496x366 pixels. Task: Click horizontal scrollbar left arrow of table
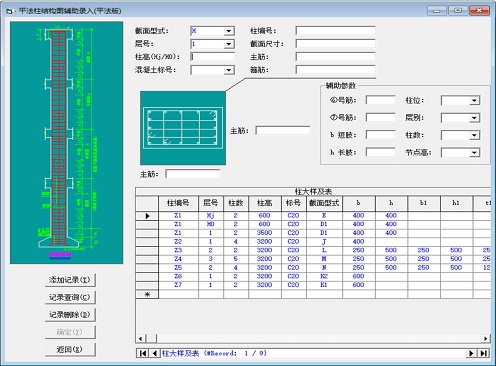140,339
